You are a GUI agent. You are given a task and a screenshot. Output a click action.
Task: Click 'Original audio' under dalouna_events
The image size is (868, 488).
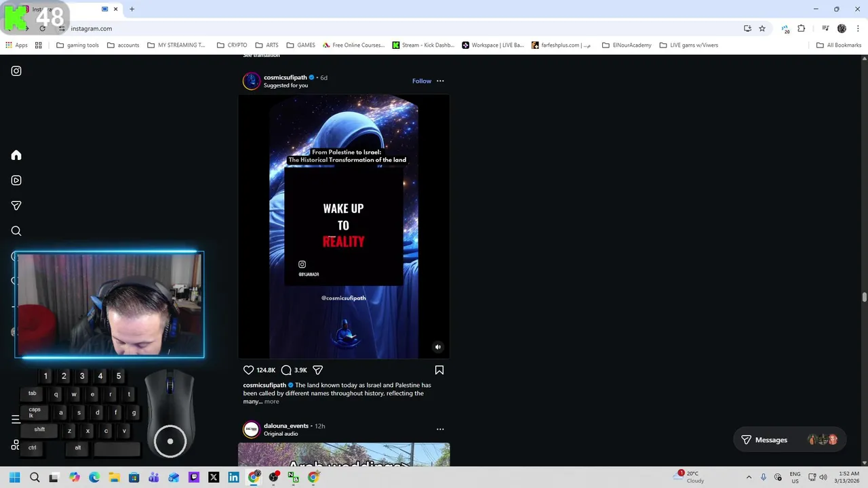[x=281, y=434]
